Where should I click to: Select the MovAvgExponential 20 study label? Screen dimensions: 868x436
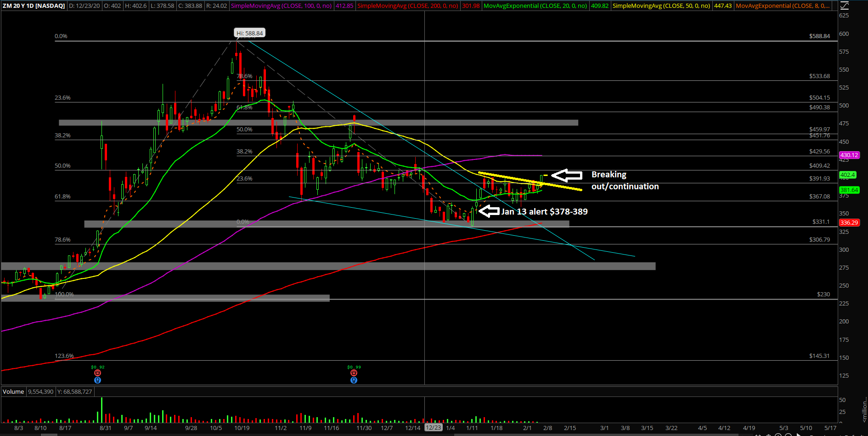(x=536, y=6)
